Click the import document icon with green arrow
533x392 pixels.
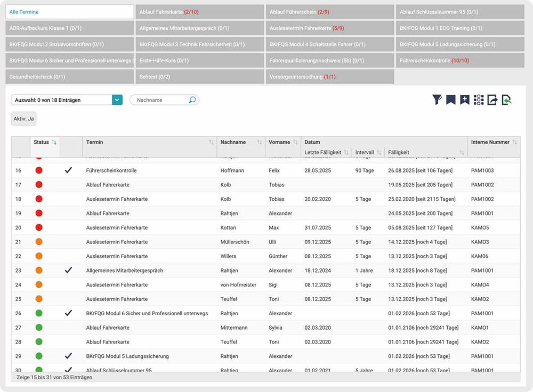tap(506, 100)
